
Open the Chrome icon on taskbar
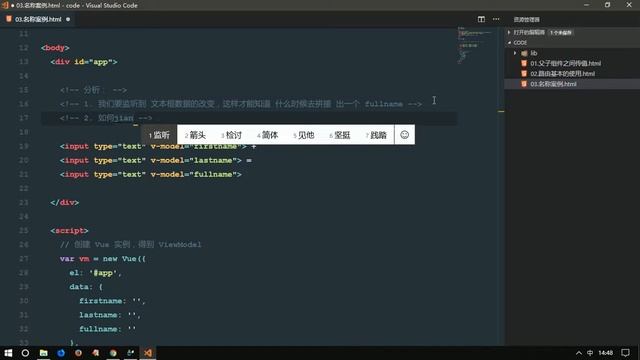[x=113, y=353]
